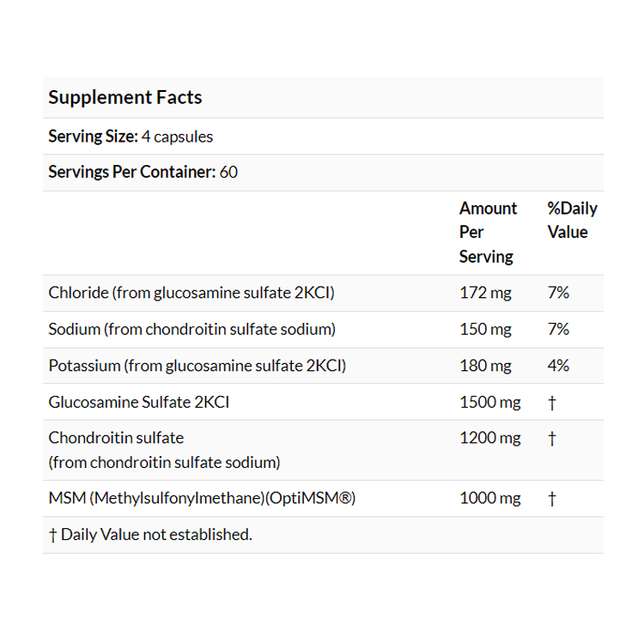Select the Glucosamine Sulfate 2KCl row label

coord(139,402)
